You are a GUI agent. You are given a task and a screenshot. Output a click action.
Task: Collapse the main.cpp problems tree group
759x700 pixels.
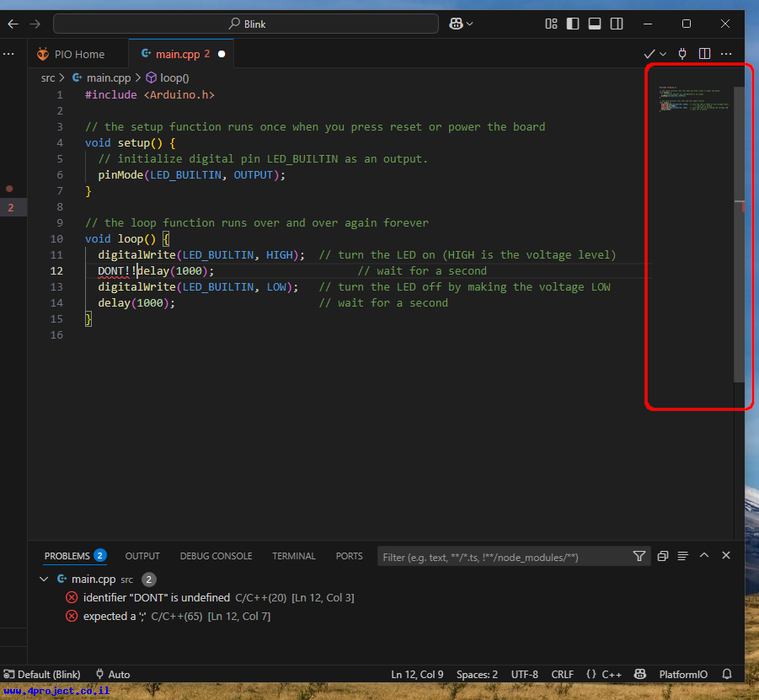pyautogui.click(x=44, y=580)
